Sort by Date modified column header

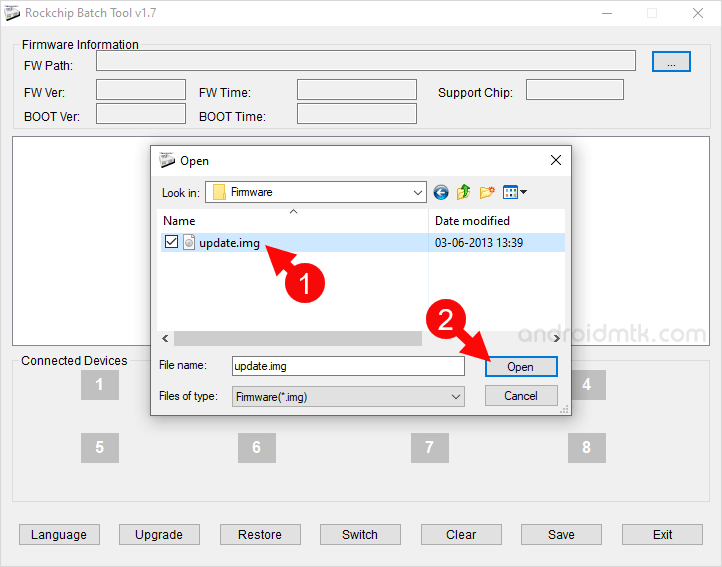496,220
